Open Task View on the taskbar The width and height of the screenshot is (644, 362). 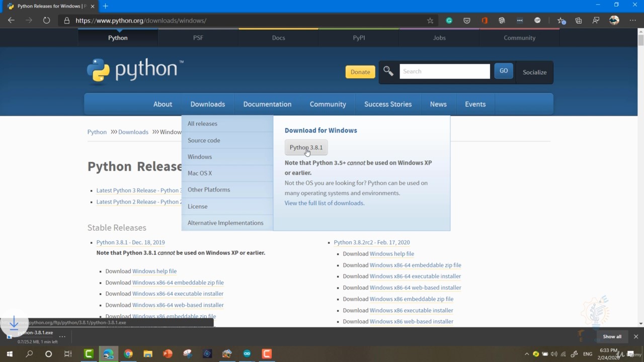68,354
